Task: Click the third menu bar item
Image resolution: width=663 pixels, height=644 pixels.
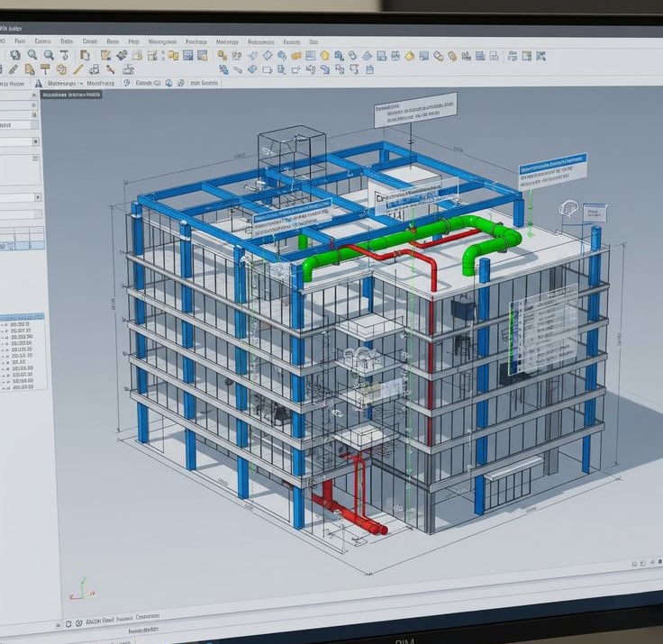Action: [x=42, y=41]
